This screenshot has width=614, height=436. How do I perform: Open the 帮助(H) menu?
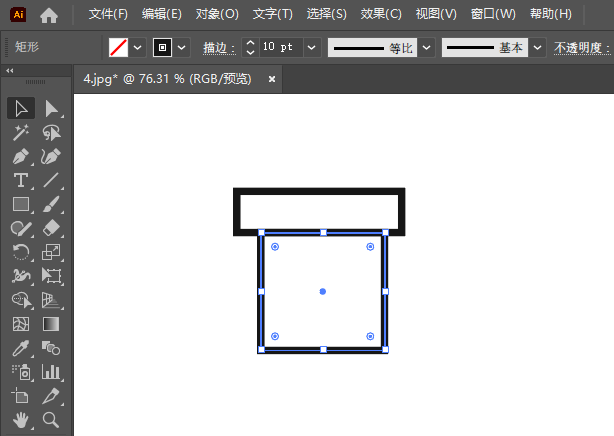[551, 14]
